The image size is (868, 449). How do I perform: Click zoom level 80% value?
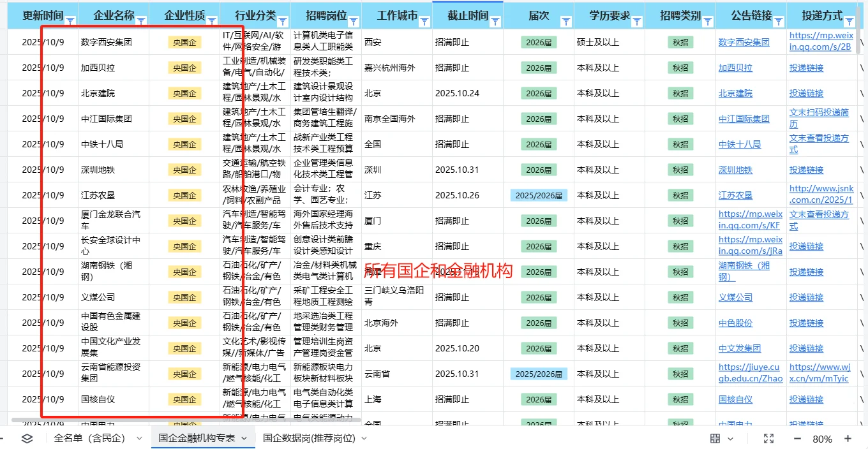(822, 439)
